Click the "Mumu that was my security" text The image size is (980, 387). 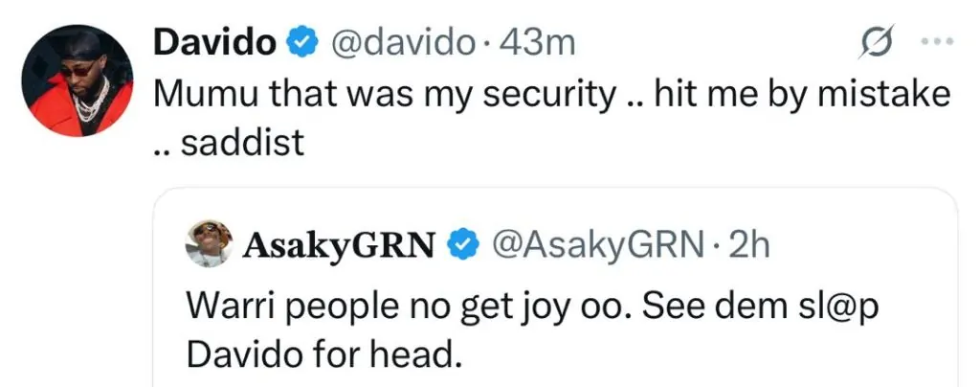[x=383, y=94]
